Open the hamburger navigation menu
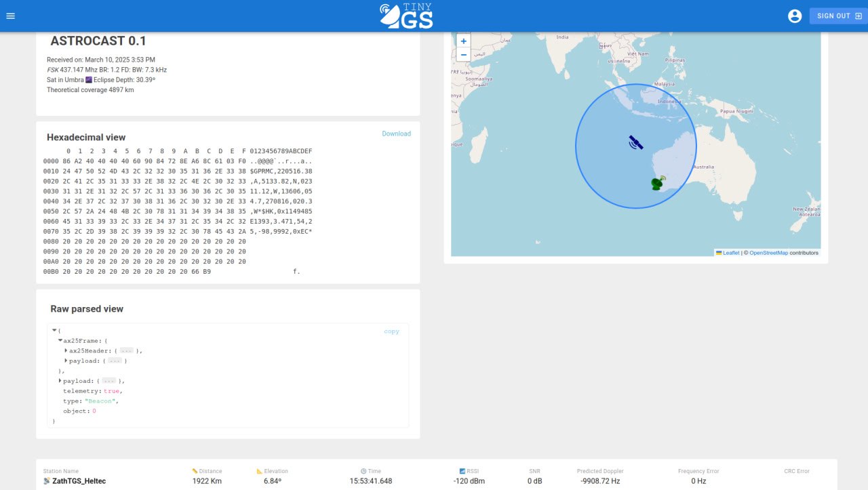This screenshot has width=868, height=490. (10, 16)
